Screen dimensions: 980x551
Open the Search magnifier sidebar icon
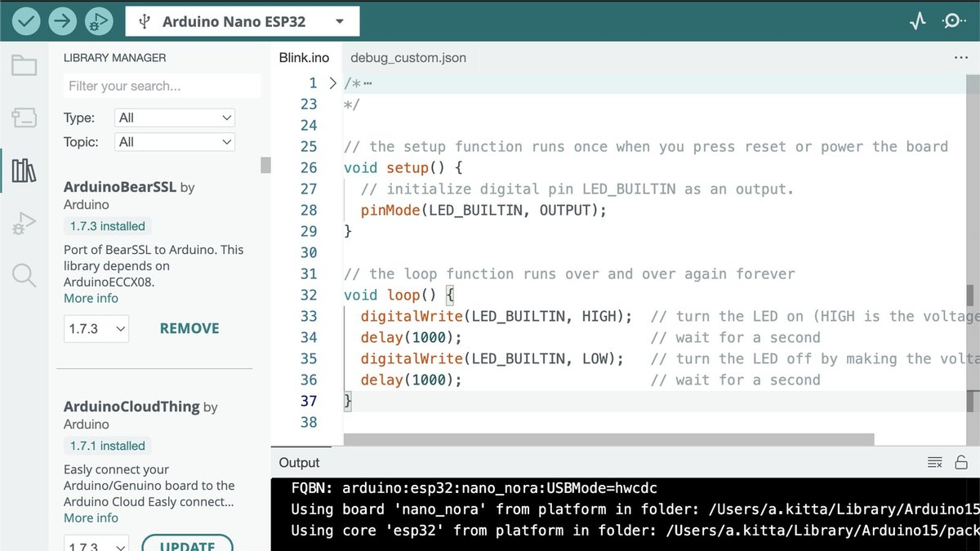[24, 276]
